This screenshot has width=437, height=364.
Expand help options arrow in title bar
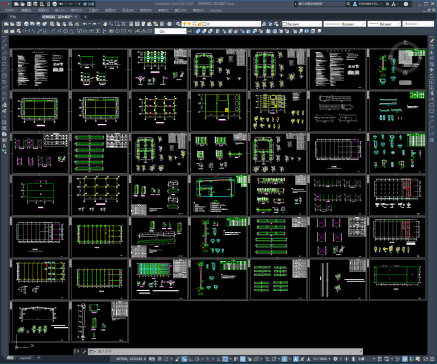pyautogui.click(x=411, y=4)
